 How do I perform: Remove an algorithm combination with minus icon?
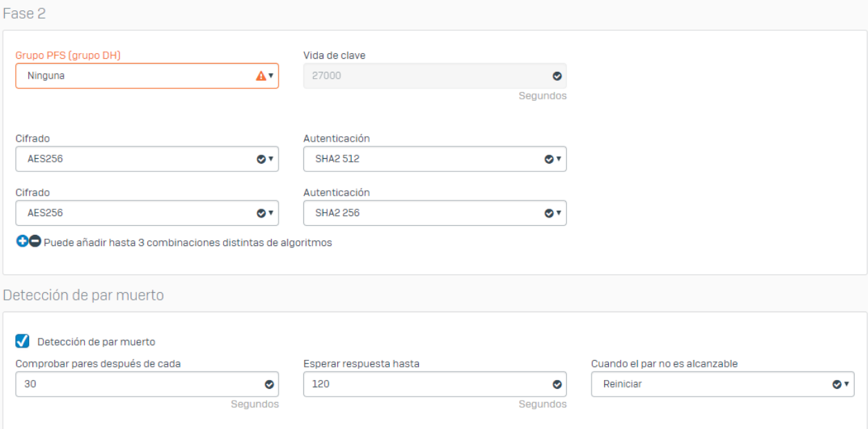coord(35,242)
